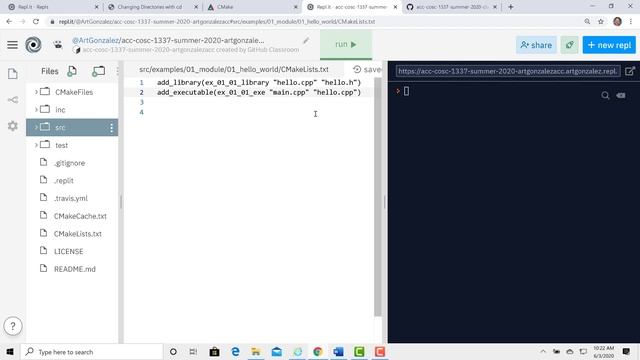The height and width of the screenshot is (360, 640).
Task: Click the paw print icon beside the logo
Action: pos(58,45)
